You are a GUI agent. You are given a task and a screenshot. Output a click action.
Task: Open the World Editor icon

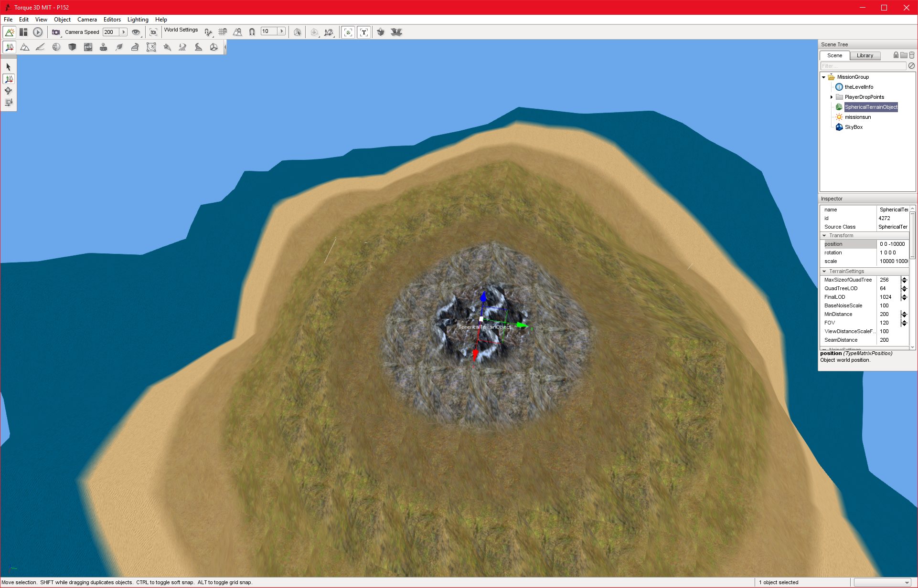coord(9,32)
